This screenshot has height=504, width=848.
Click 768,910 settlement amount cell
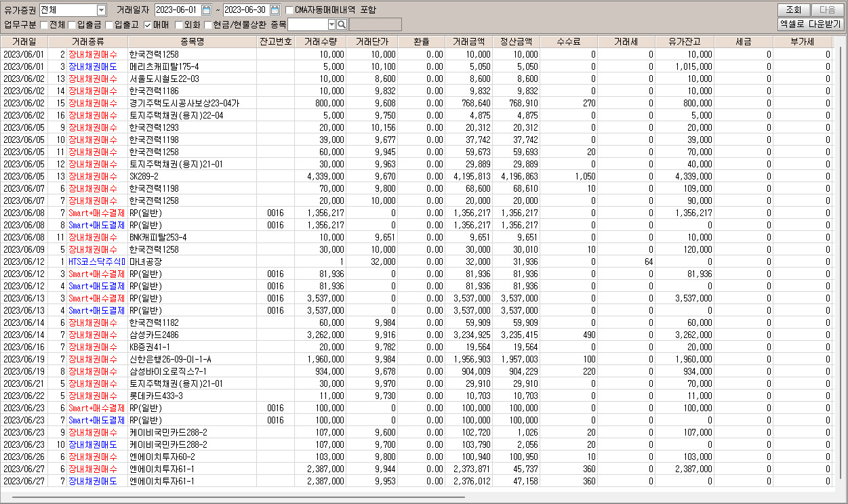524,104
